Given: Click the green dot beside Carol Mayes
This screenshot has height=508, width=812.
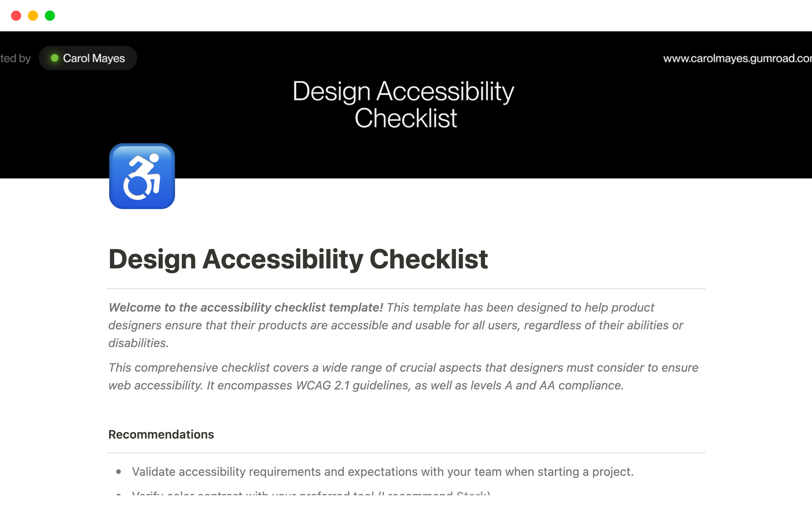Looking at the screenshot, I should coord(55,58).
